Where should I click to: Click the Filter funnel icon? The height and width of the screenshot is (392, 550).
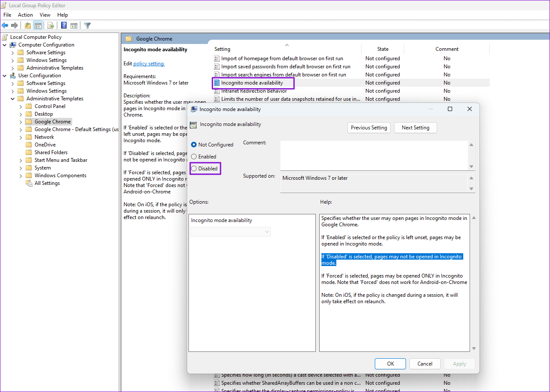click(x=87, y=25)
